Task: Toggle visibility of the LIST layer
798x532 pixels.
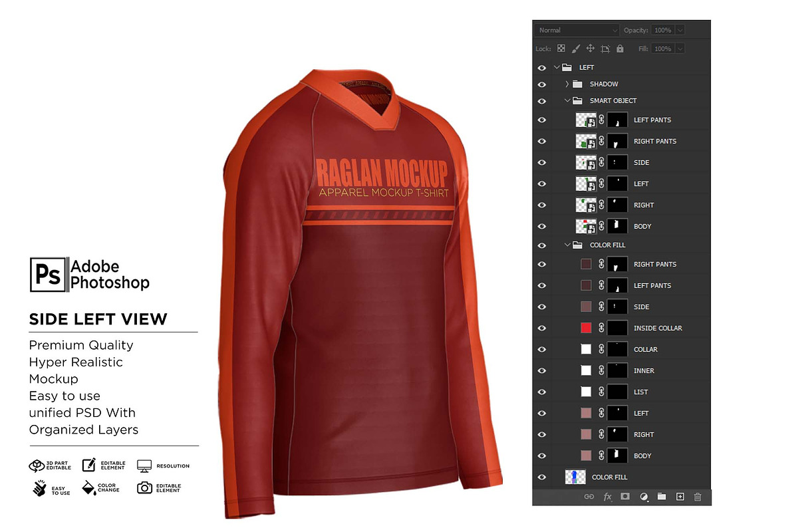Action: 542,392
